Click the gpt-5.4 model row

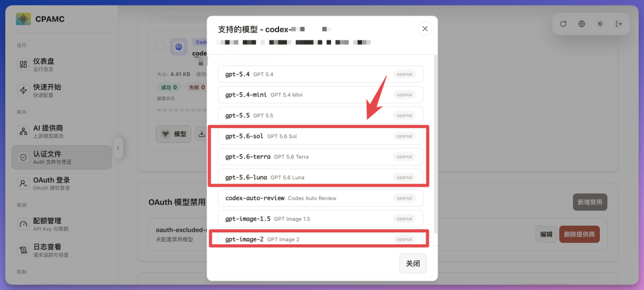320,74
